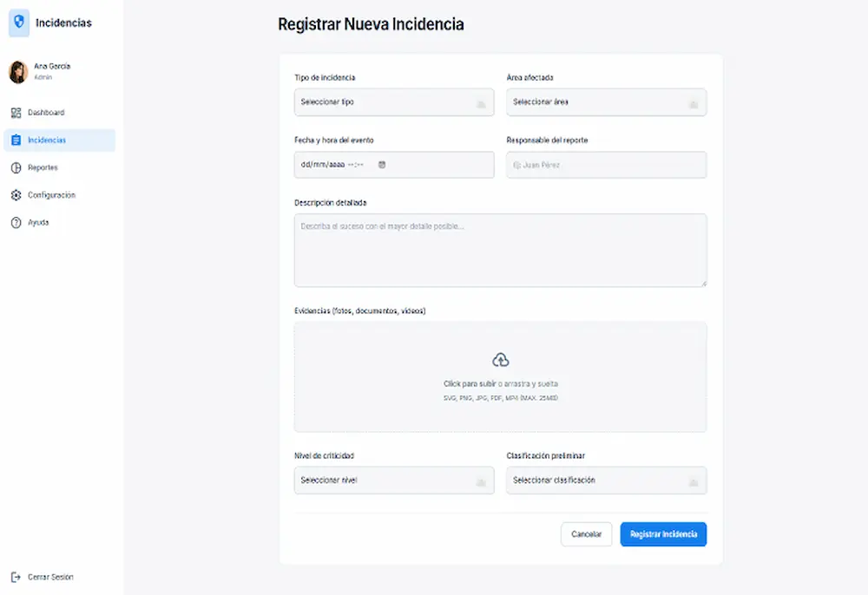Click the Incidencias sidebar icon
The height and width of the screenshot is (595, 868).
16,140
